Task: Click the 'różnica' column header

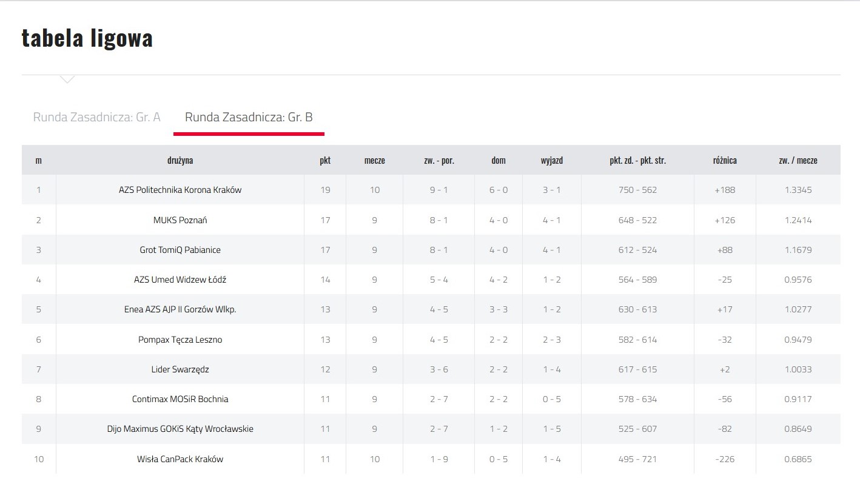Action: click(725, 160)
